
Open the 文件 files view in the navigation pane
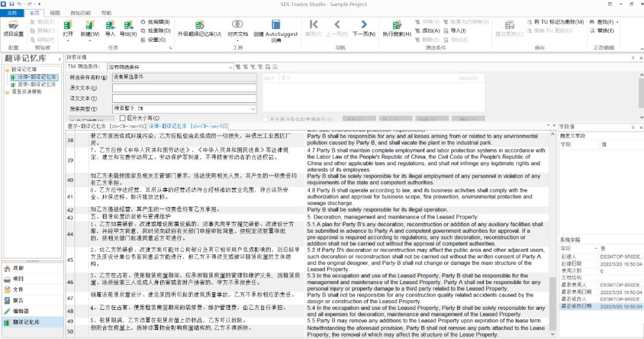tap(32, 289)
